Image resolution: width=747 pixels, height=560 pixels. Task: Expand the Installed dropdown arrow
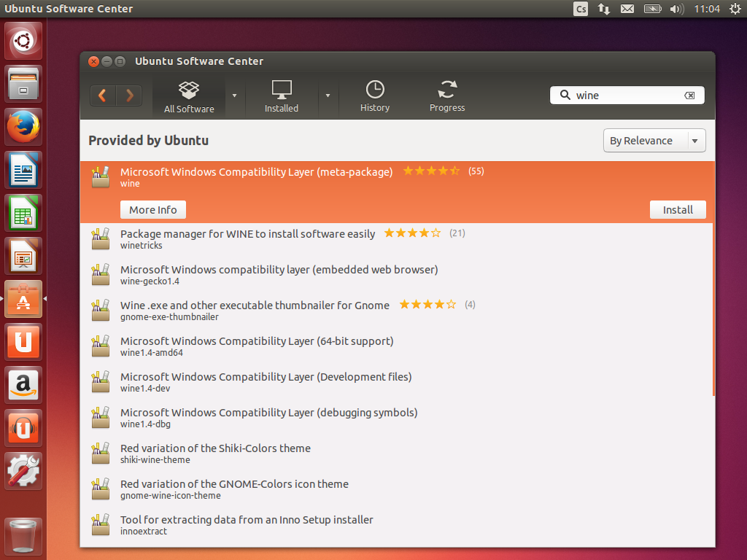tap(328, 96)
